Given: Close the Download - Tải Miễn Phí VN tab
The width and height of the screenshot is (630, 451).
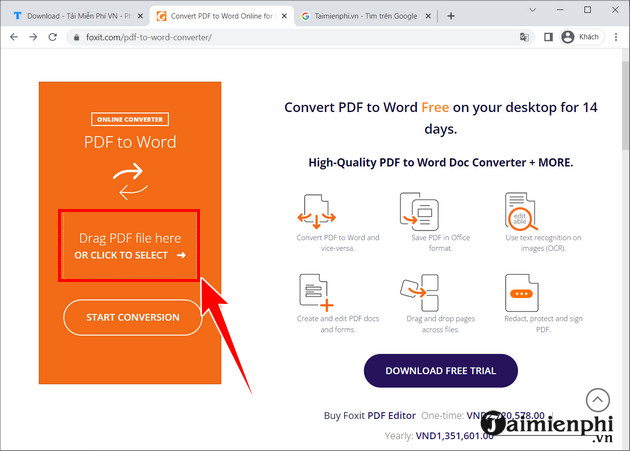Looking at the screenshot, I should point(140,16).
